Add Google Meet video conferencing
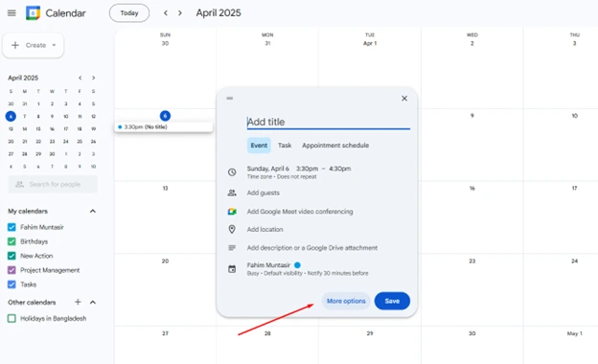This screenshot has width=598, height=364. coord(300,212)
